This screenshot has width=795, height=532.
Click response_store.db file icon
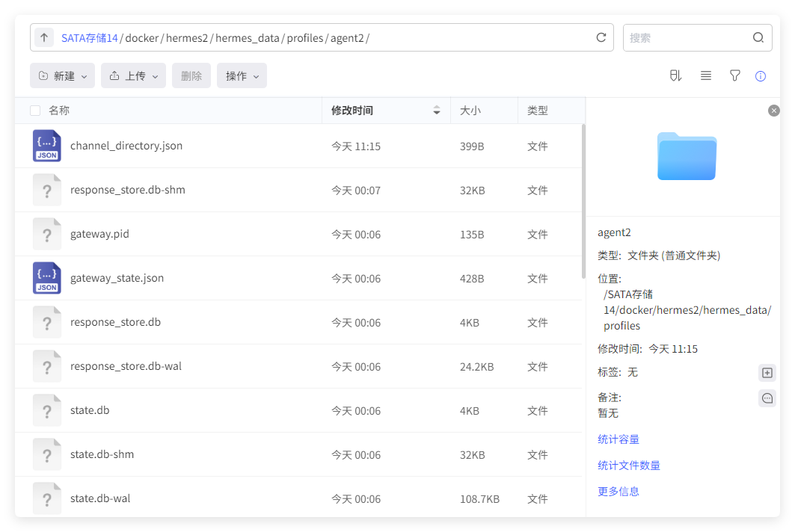click(x=46, y=322)
